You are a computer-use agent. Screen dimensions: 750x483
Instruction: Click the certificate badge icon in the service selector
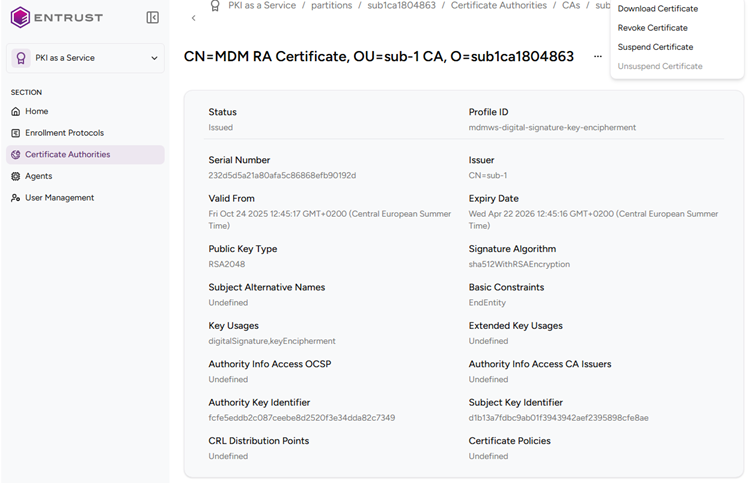pyautogui.click(x=21, y=58)
